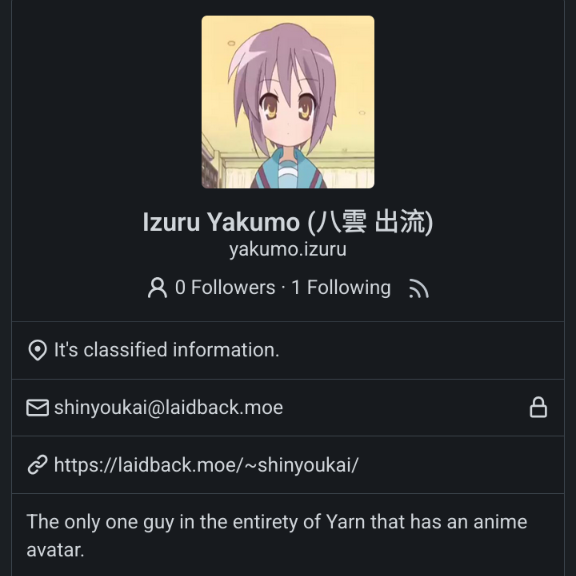Click the shinyoukai@laidback.moe email address

point(169,408)
